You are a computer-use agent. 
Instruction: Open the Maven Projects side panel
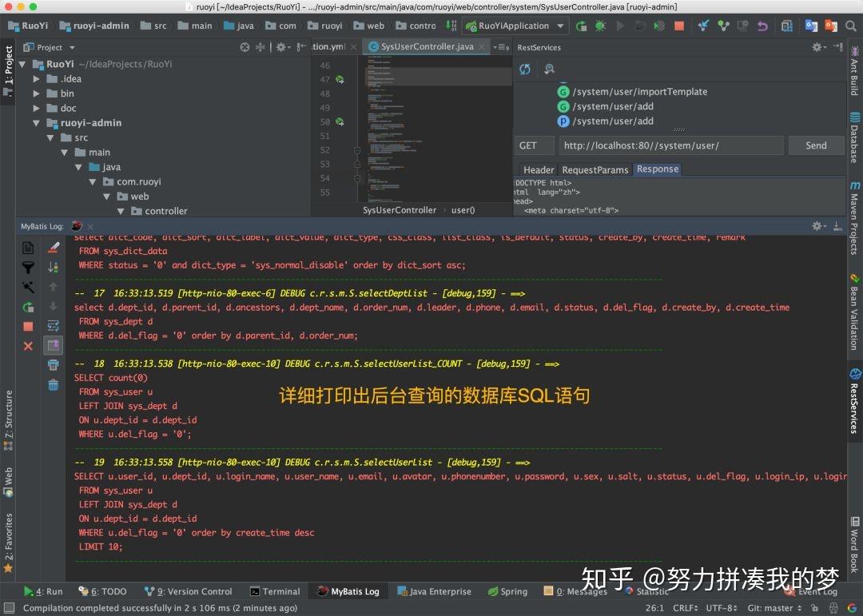[x=854, y=217]
